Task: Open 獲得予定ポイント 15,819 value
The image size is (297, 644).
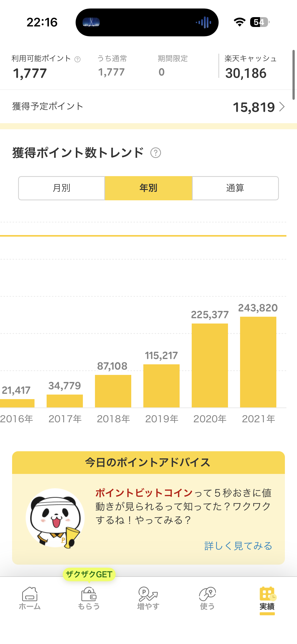Action: tap(254, 107)
